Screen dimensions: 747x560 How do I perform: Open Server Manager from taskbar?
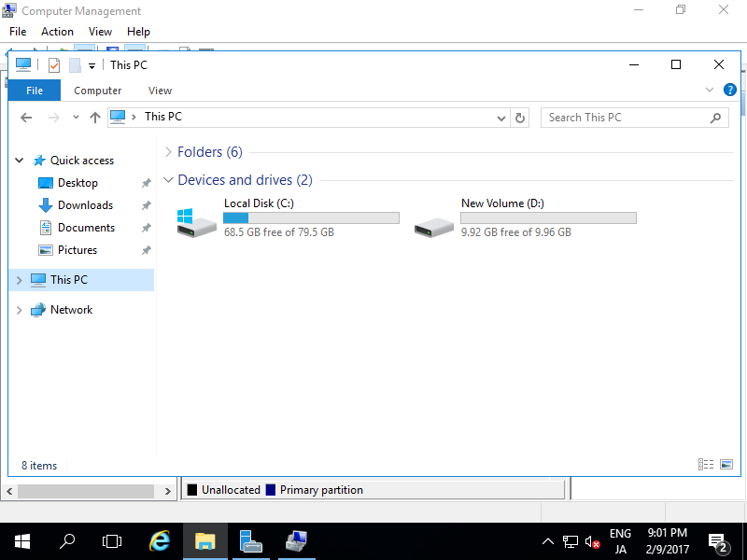coord(251,541)
